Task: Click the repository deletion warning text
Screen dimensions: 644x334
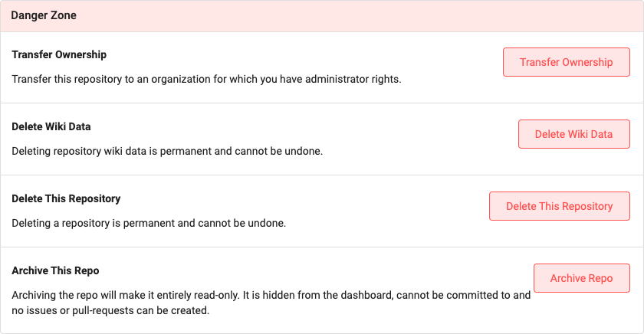Action: point(149,223)
